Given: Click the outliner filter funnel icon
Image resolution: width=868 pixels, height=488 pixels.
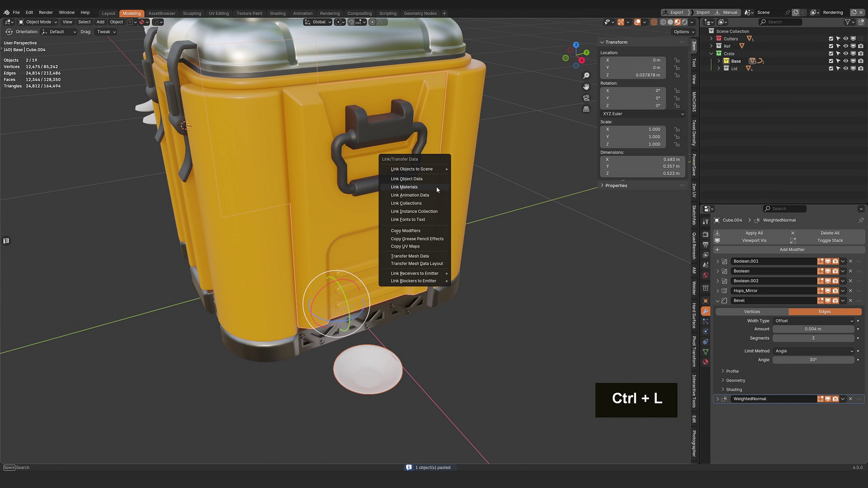Looking at the screenshot, I should [848, 22].
